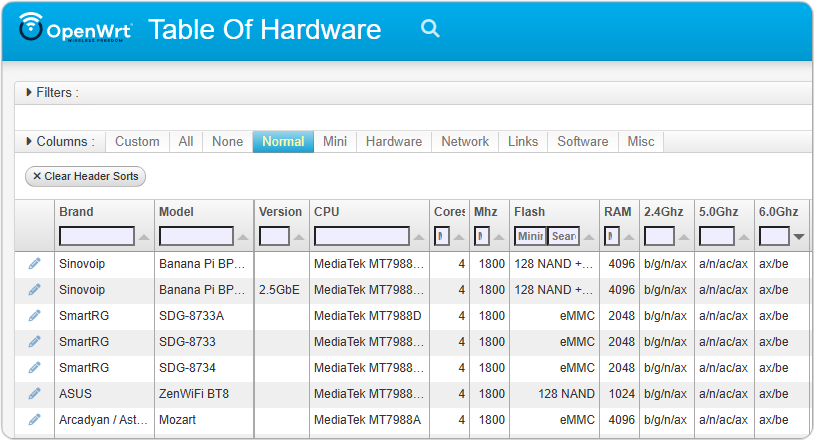Screen dimensions: 814x440
Task: Click the Brand filter text field
Action: (97, 236)
